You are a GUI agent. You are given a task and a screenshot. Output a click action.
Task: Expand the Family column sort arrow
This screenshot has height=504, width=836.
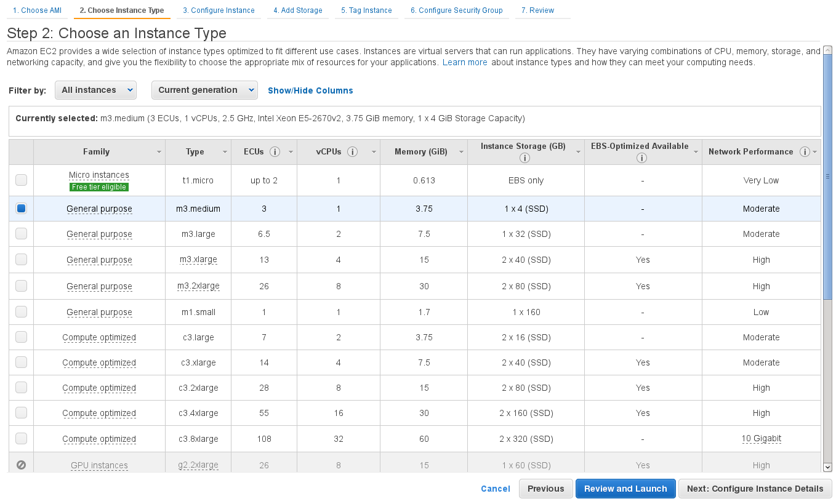(x=159, y=152)
